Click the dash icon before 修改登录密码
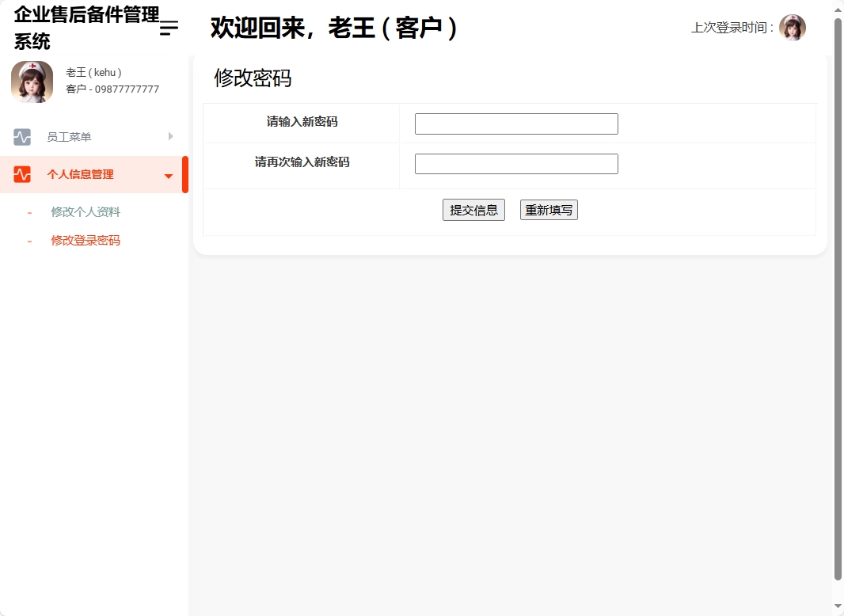844x616 pixels. coord(28,240)
